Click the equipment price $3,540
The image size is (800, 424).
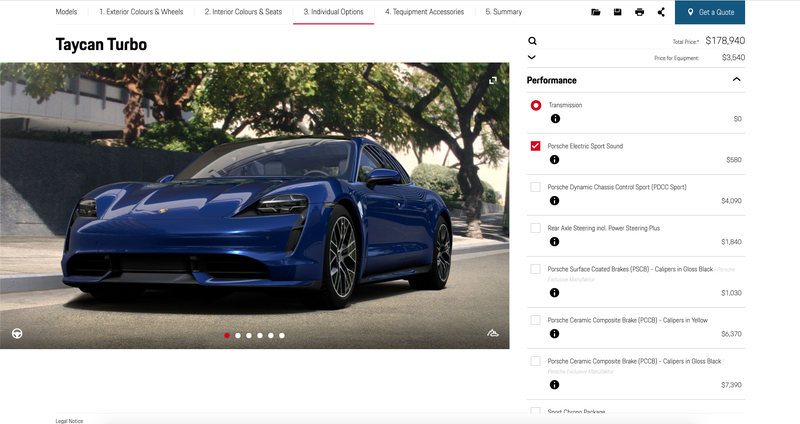pyautogui.click(x=733, y=58)
